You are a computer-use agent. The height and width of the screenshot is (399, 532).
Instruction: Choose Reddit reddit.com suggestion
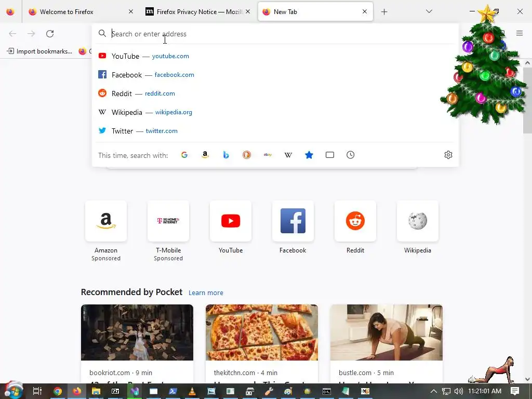click(275, 94)
